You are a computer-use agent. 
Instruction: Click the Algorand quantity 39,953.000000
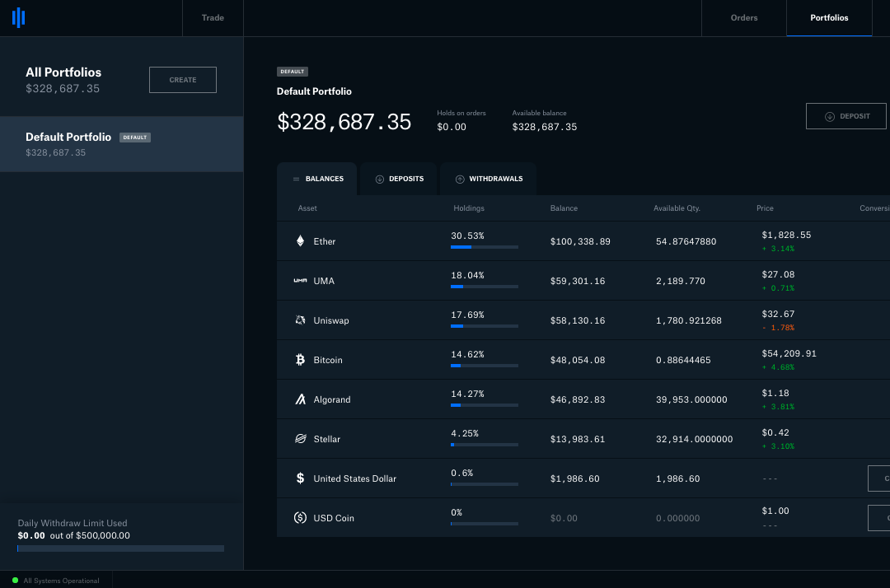tap(691, 399)
